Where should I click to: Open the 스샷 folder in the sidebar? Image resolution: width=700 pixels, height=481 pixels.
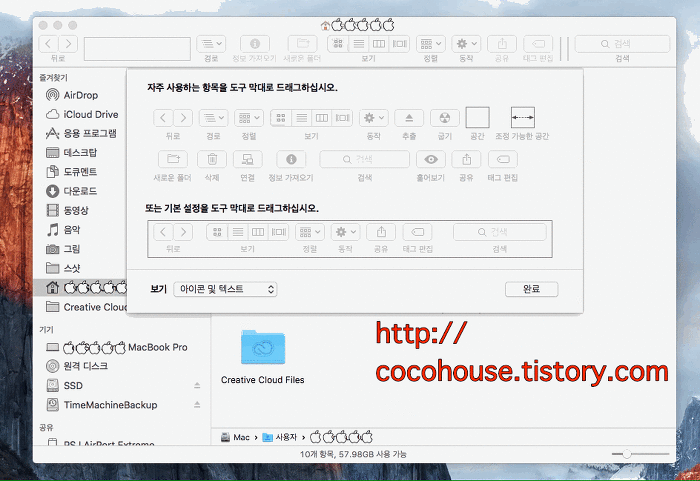62,268
